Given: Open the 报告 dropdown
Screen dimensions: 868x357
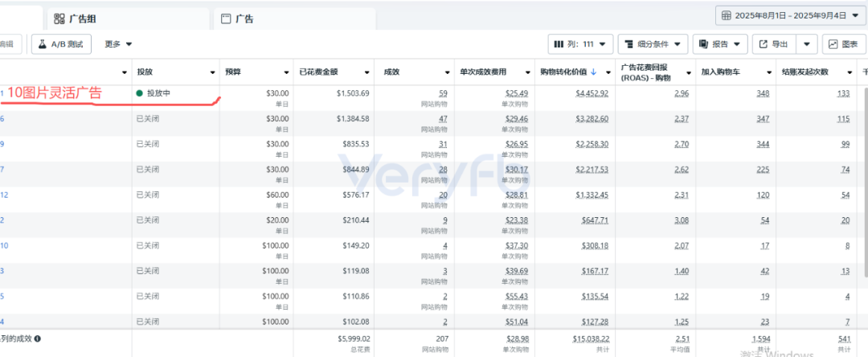Looking at the screenshot, I should click(x=720, y=44).
